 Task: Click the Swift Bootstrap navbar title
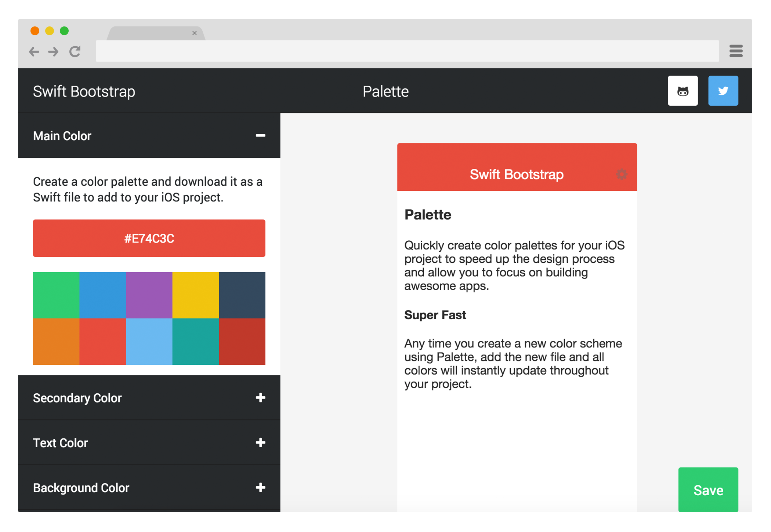[84, 91]
